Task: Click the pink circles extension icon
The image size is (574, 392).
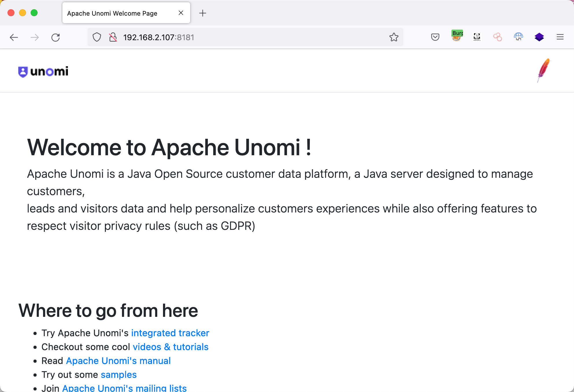Action: pos(497,37)
